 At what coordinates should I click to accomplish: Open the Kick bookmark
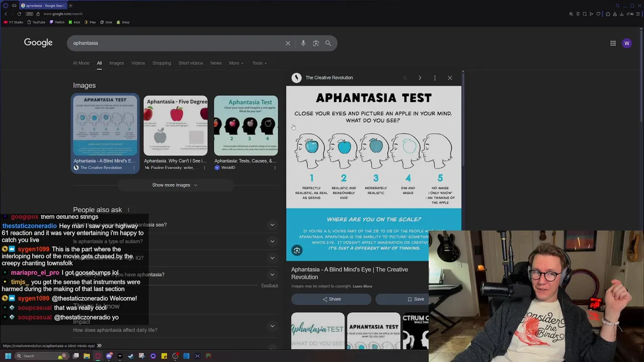(x=74, y=22)
